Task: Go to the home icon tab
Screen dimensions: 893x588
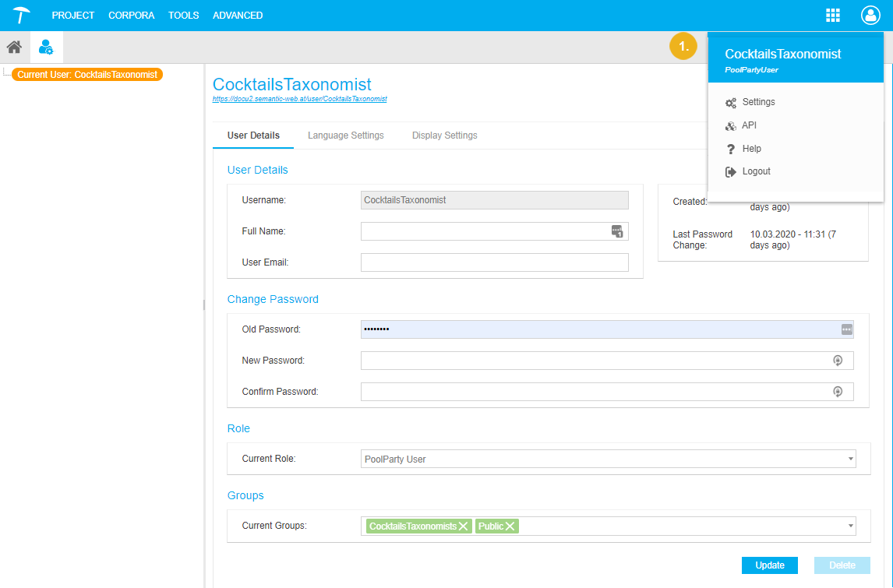Action: [x=14, y=47]
